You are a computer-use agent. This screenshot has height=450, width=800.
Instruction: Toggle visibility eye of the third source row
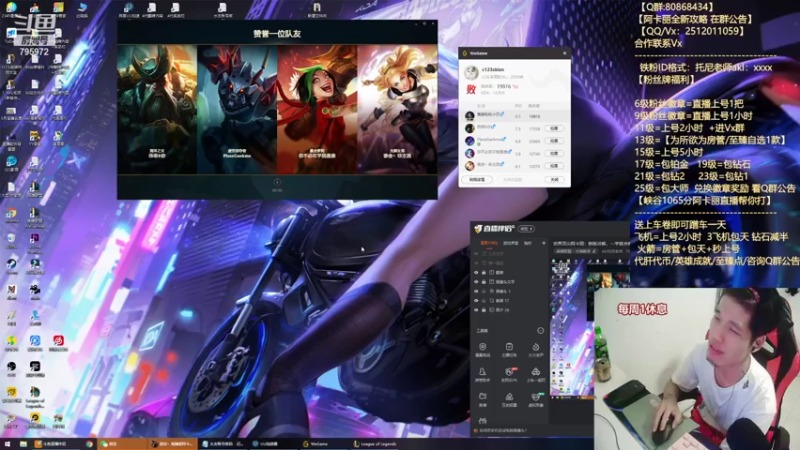(x=477, y=272)
